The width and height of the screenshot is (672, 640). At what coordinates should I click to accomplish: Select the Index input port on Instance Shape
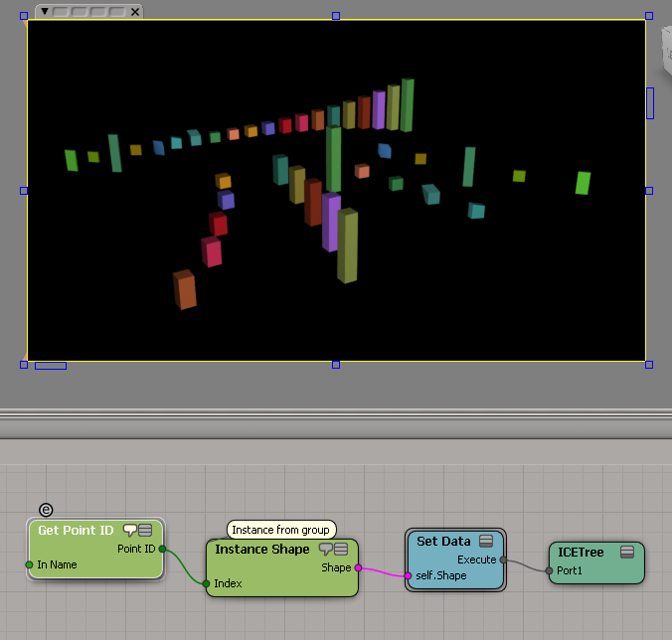[x=207, y=583]
